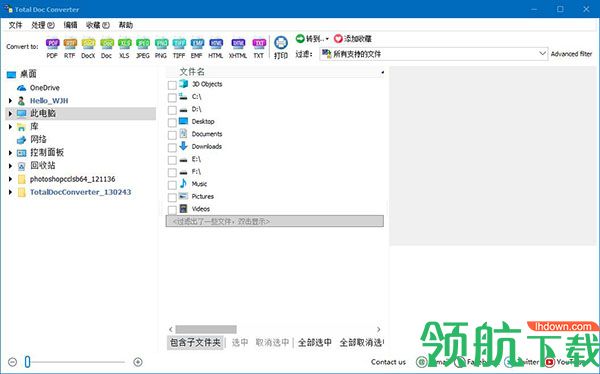Open the 文件 menu

pyautogui.click(x=15, y=25)
